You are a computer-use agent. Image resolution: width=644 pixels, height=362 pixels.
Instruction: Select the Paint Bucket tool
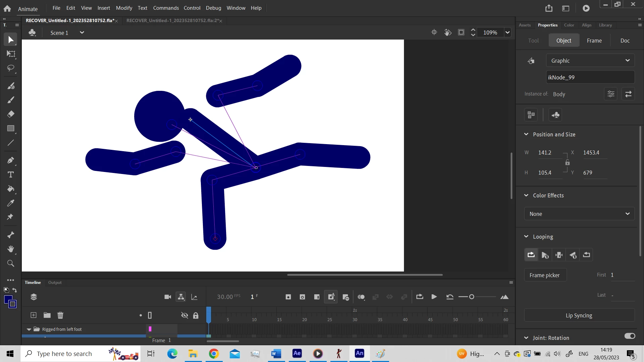pyautogui.click(x=11, y=189)
